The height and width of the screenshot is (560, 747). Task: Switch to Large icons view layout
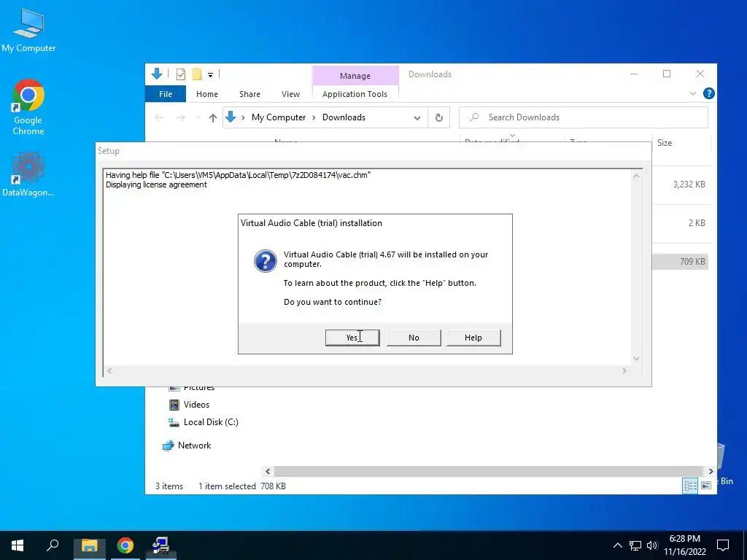tap(706, 486)
